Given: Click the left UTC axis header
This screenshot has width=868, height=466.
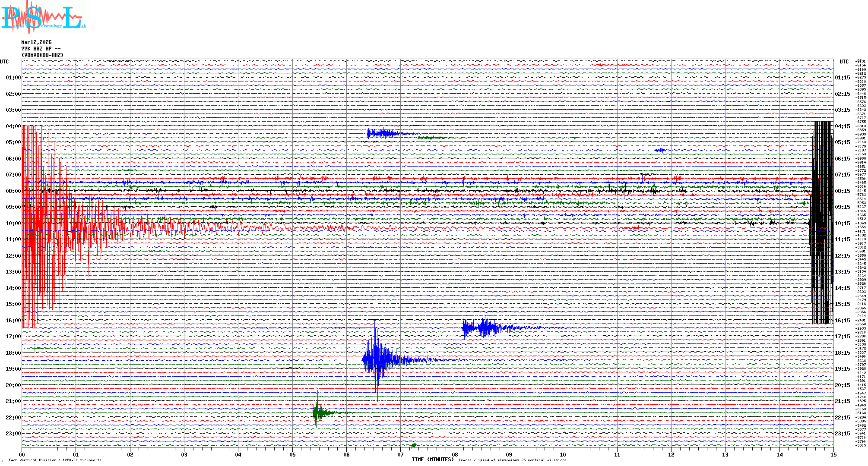Looking at the screenshot, I should 4,62.
